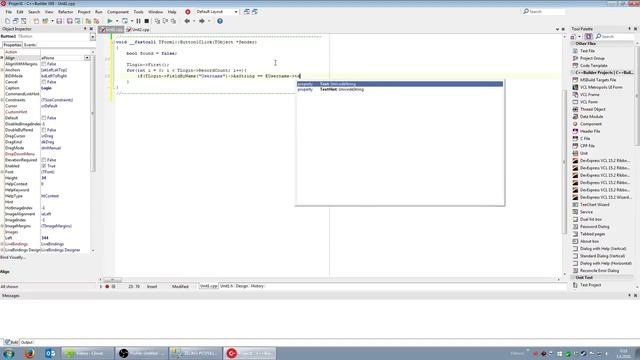Toggle the Default property checkbox

44,118
